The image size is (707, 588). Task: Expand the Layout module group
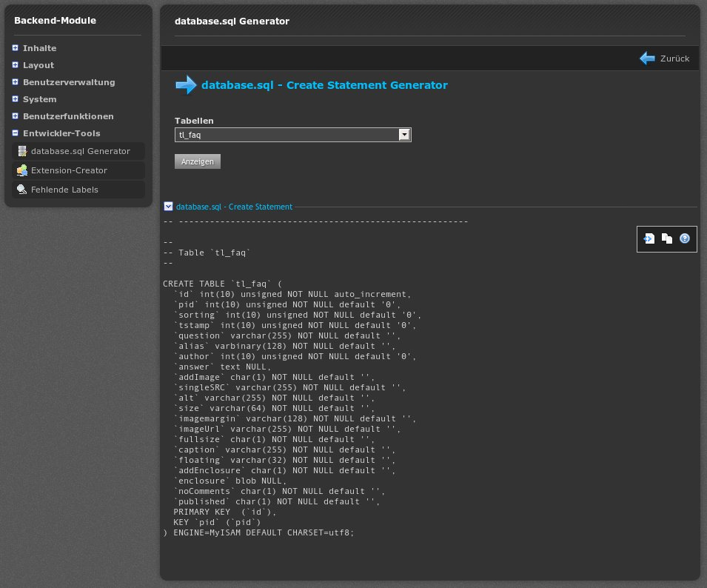tap(15, 65)
